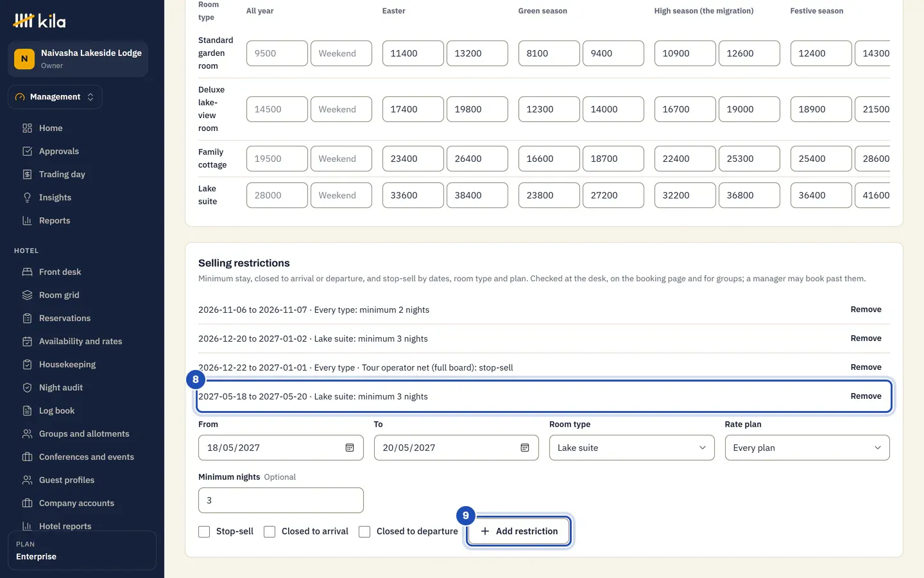Expand the Management role switcher

point(55,97)
